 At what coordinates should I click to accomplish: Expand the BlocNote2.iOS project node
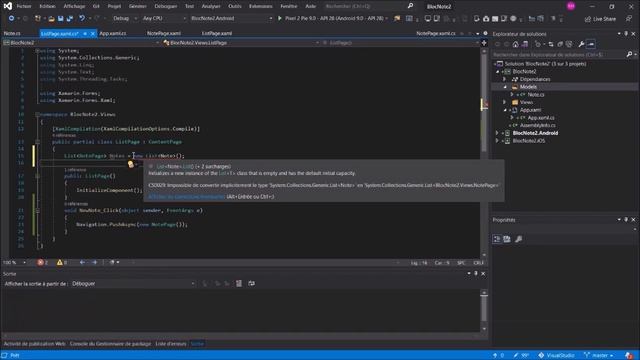click(x=497, y=141)
